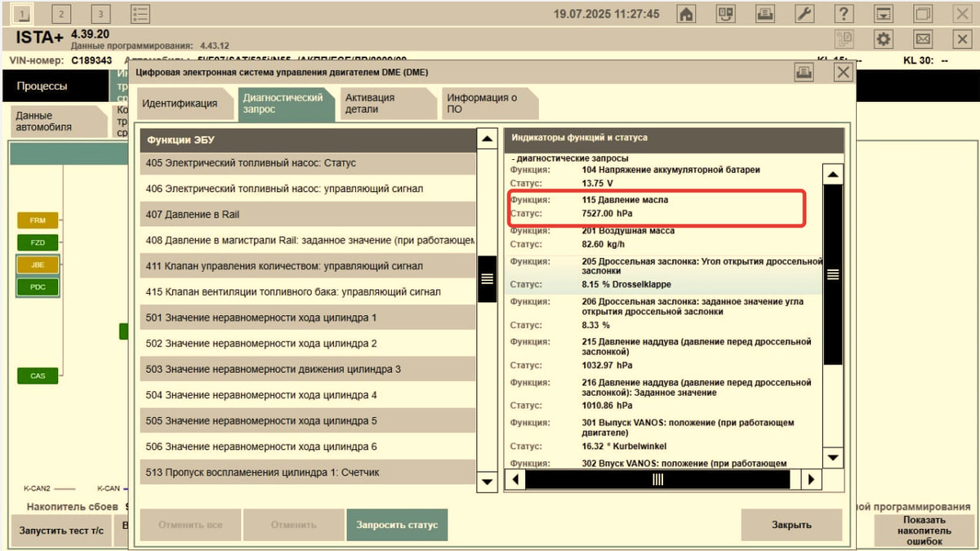Image resolution: width=980 pixels, height=551 pixels.
Task: Select 501 неравномерности хода цилиндра 1
Action: pyautogui.click(x=307, y=318)
